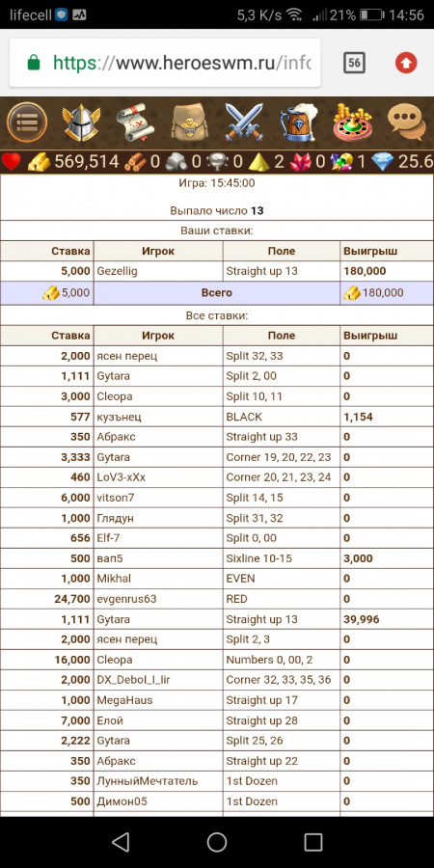
Task: Tap Android back navigation button
Action: (121, 842)
